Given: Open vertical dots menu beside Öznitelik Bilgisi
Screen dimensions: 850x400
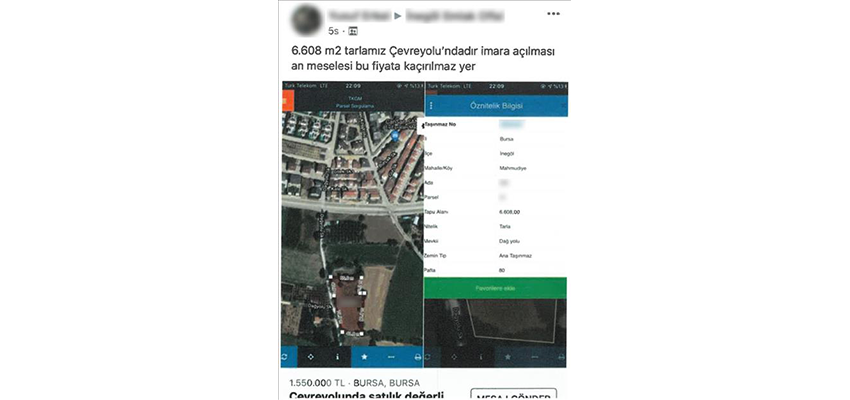Looking at the screenshot, I should point(431,106).
